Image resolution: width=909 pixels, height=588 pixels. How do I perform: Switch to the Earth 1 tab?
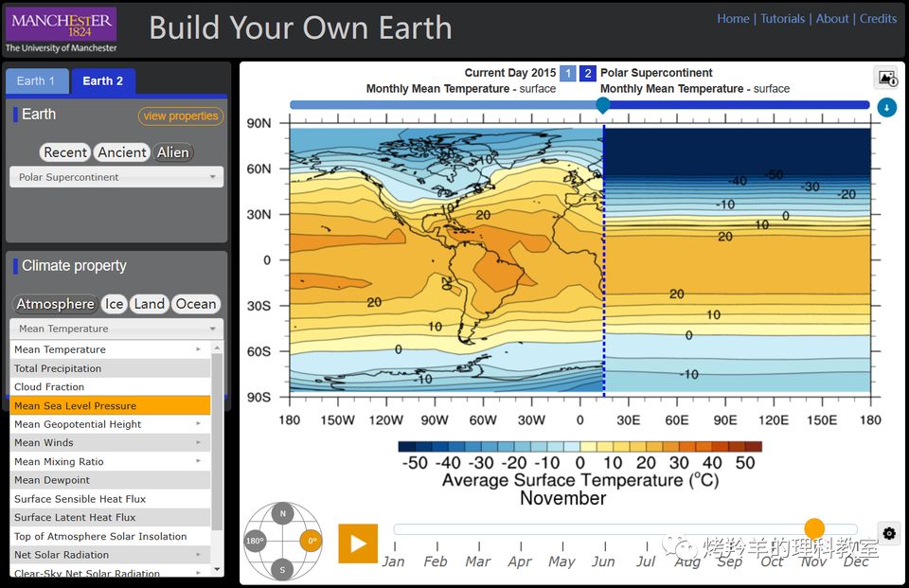[37, 81]
